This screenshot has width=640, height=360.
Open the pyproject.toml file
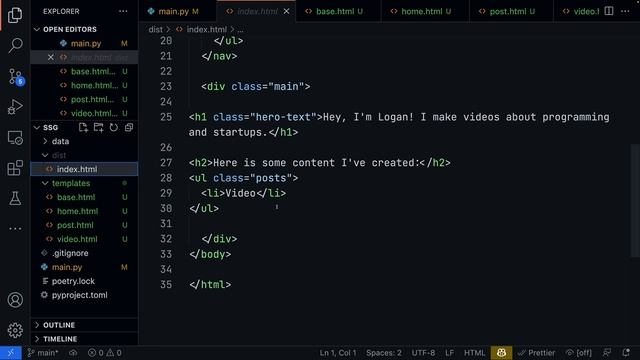84,295
